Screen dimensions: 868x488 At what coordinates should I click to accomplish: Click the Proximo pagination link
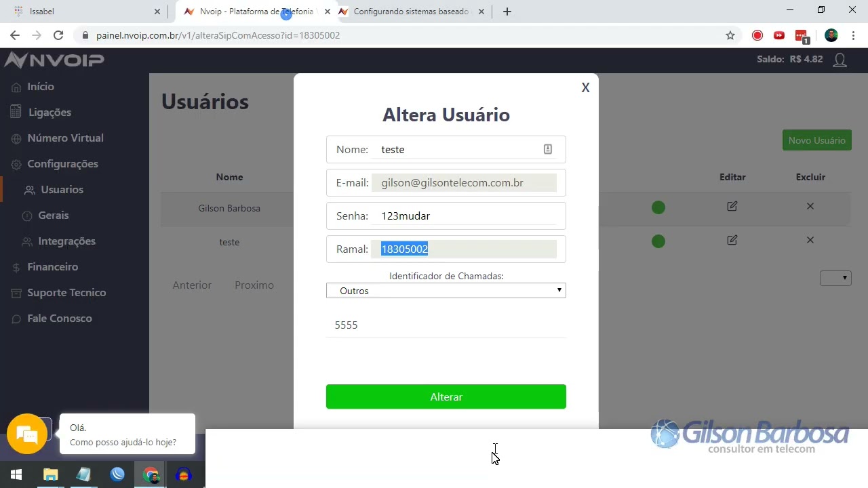pyautogui.click(x=254, y=285)
